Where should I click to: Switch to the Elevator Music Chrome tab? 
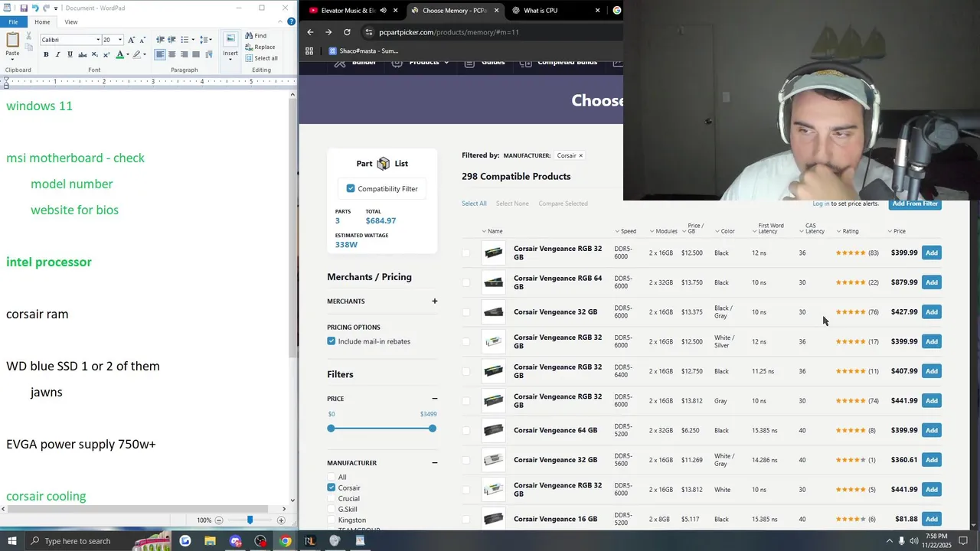coord(354,11)
